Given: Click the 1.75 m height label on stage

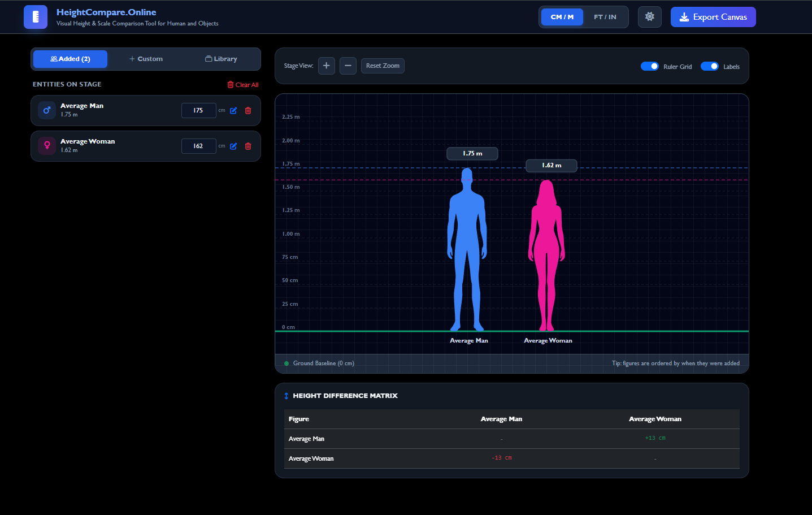Looking at the screenshot, I should click(472, 154).
